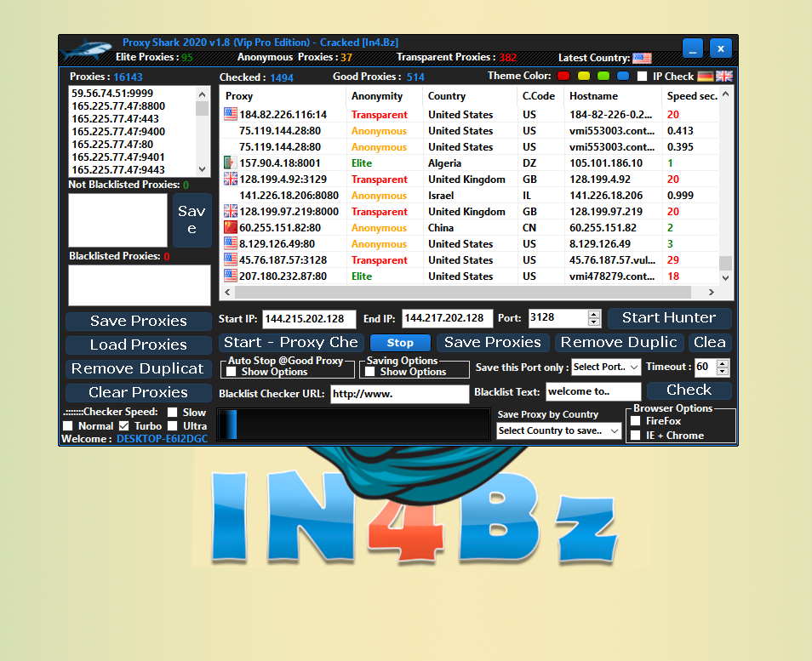Click Load Proxies button
This screenshot has height=661, width=812.
(x=138, y=345)
